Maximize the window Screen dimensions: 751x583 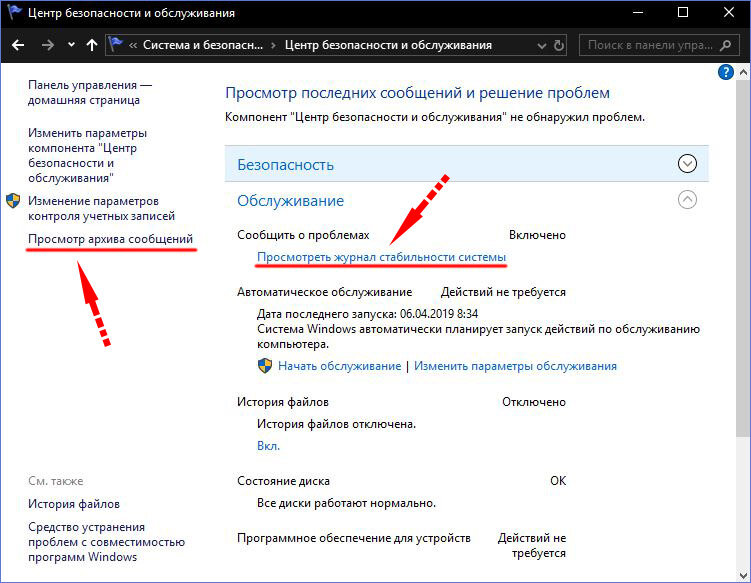pyautogui.click(x=683, y=12)
